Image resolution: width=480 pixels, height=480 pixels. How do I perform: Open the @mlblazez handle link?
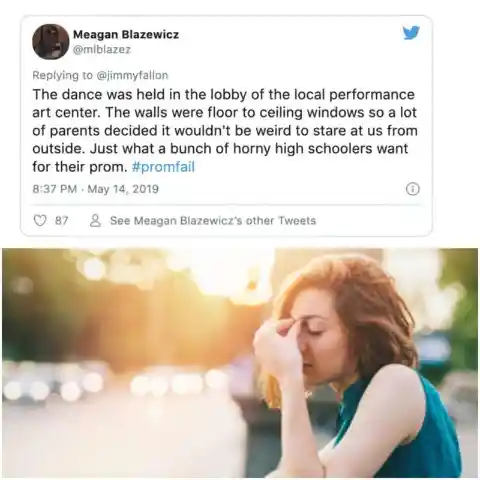102,49
